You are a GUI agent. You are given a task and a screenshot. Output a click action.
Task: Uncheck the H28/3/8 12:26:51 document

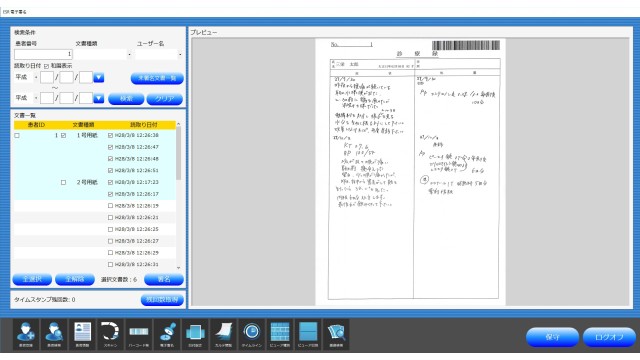pos(110,171)
